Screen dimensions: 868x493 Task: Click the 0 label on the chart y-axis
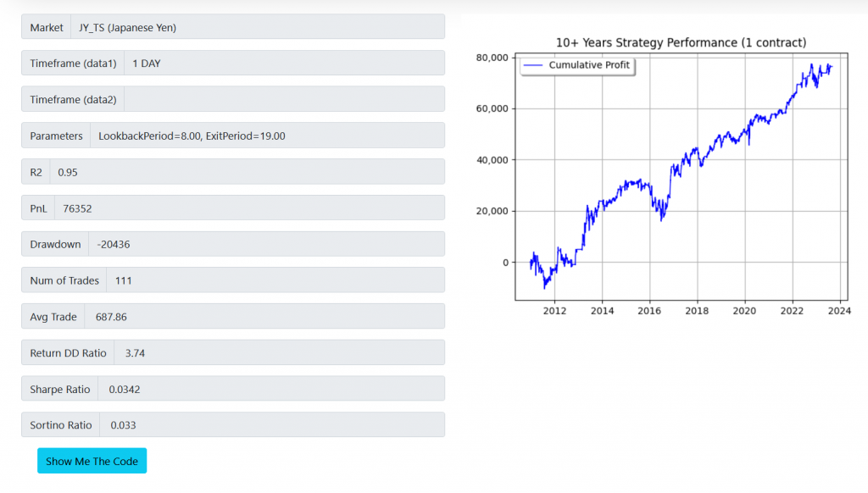(x=506, y=263)
